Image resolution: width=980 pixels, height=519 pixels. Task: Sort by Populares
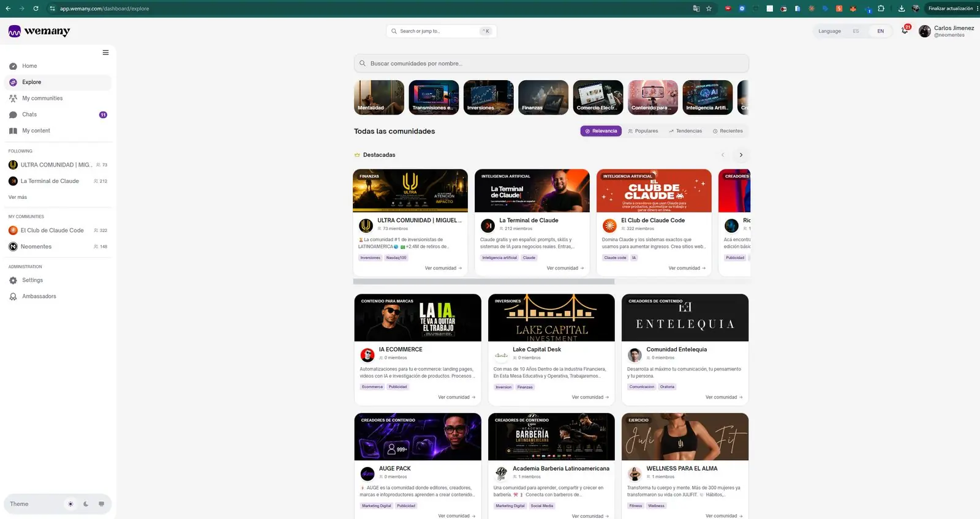pos(643,131)
